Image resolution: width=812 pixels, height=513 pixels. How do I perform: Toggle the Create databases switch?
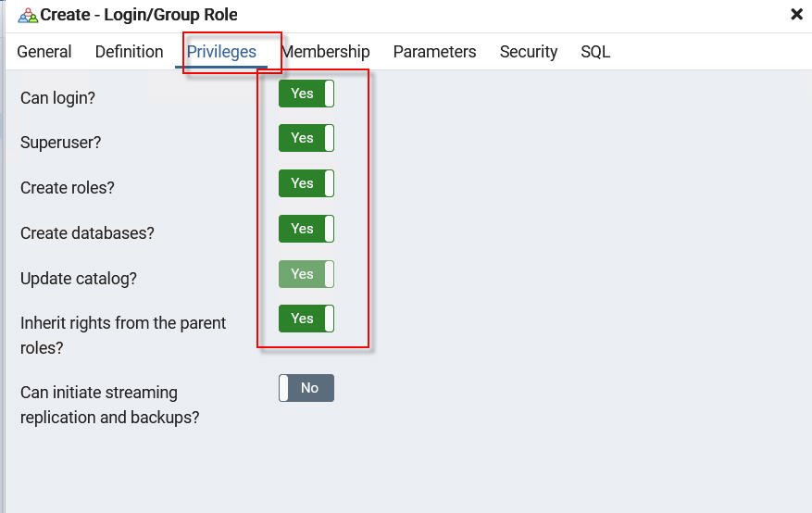306,229
